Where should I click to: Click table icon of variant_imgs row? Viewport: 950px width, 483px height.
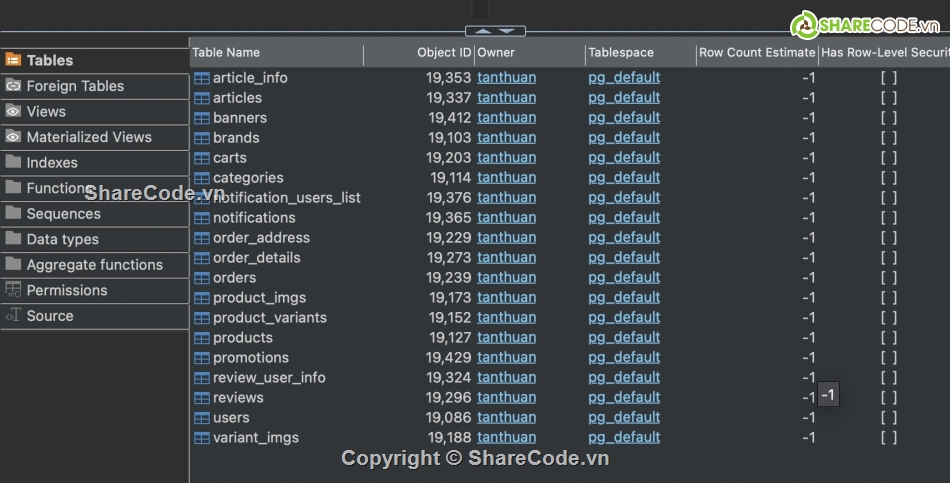click(x=202, y=438)
